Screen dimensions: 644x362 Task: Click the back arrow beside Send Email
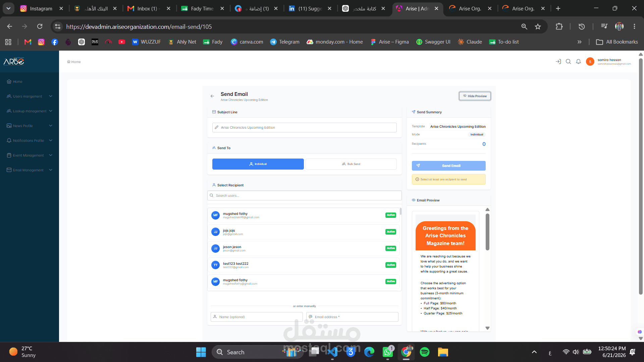pos(212,96)
